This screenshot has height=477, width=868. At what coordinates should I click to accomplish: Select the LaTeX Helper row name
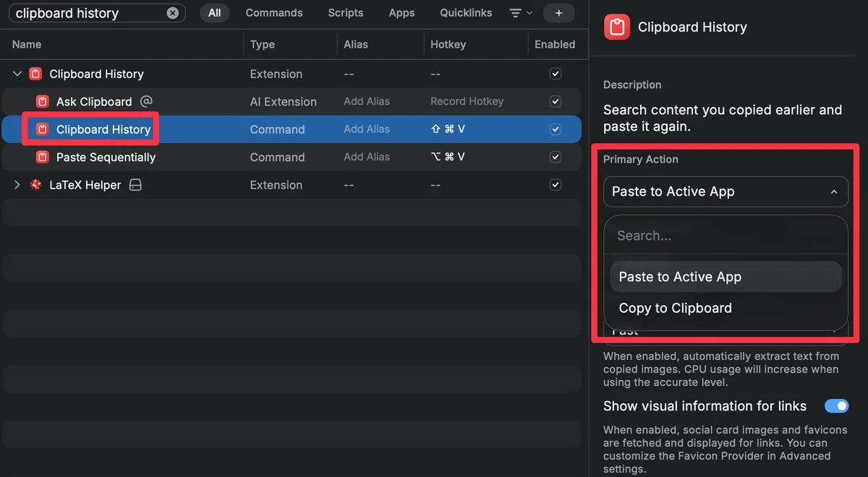pos(85,185)
